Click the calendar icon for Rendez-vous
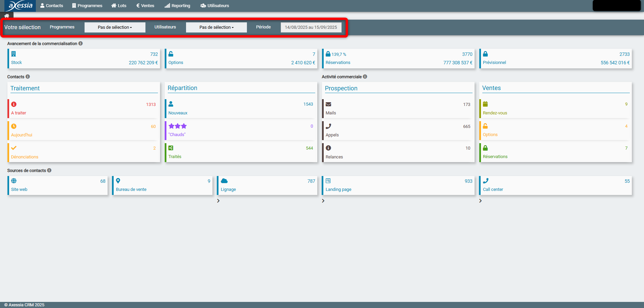 (485, 104)
